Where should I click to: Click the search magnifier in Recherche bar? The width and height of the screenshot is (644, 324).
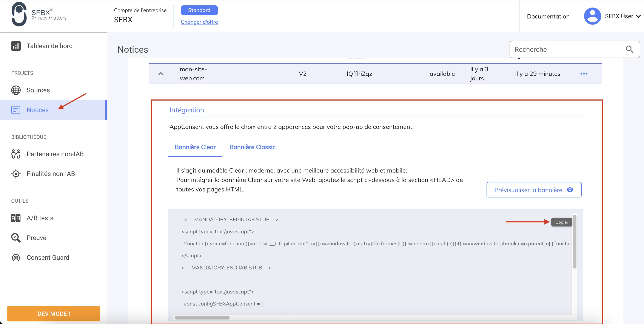click(630, 49)
